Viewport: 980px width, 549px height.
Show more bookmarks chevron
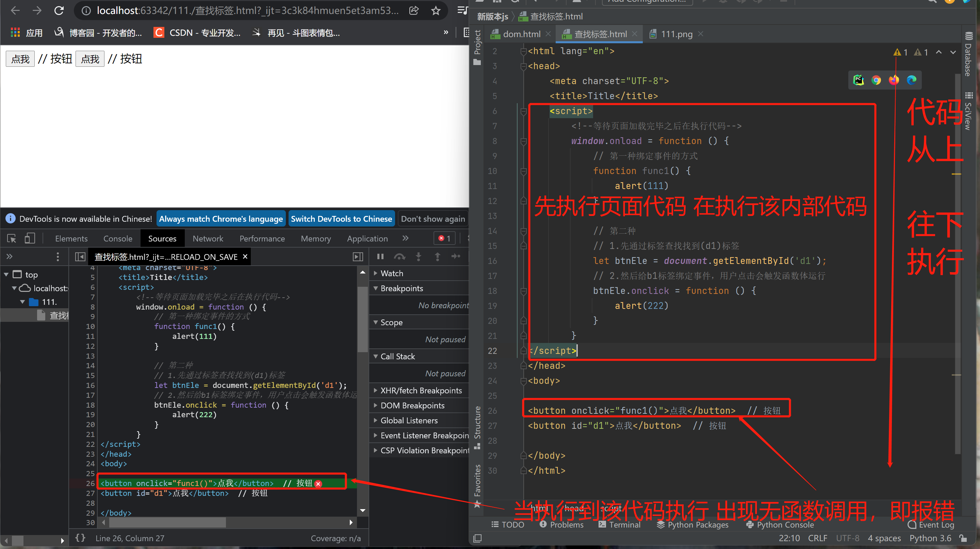tap(446, 32)
